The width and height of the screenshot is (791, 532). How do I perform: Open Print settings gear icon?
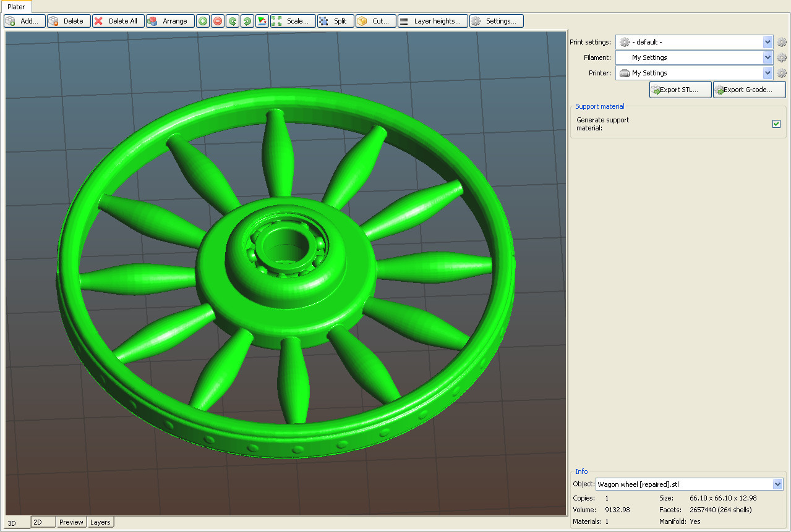click(782, 42)
